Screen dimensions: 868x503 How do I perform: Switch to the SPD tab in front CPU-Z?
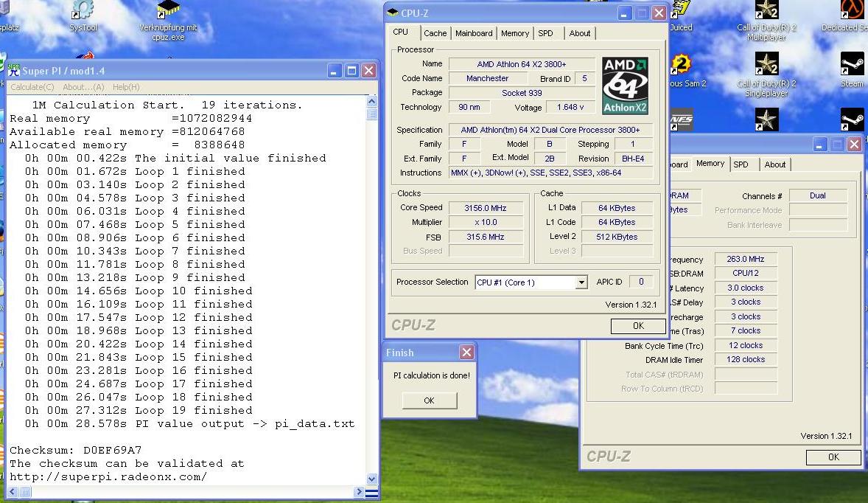[546, 33]
